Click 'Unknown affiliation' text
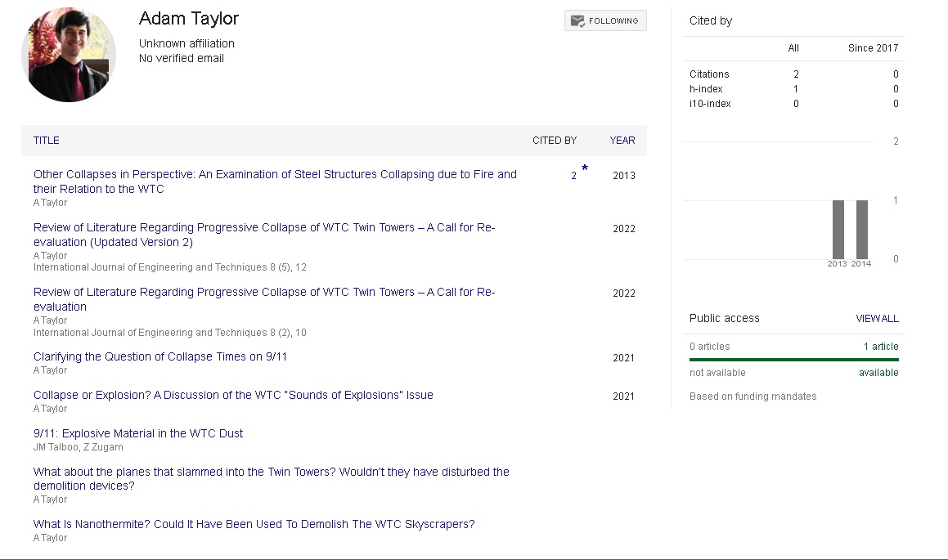 click(x=186, y=43)
